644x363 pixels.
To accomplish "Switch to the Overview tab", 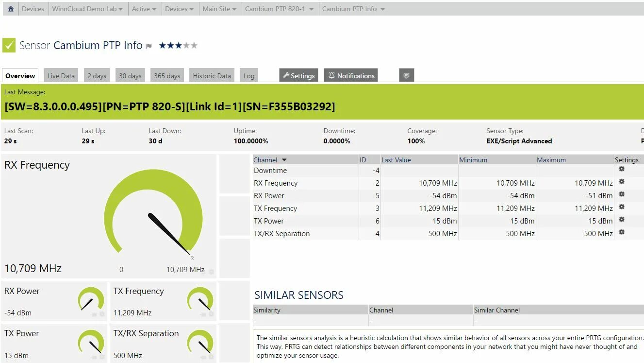I will coord(20,76).
